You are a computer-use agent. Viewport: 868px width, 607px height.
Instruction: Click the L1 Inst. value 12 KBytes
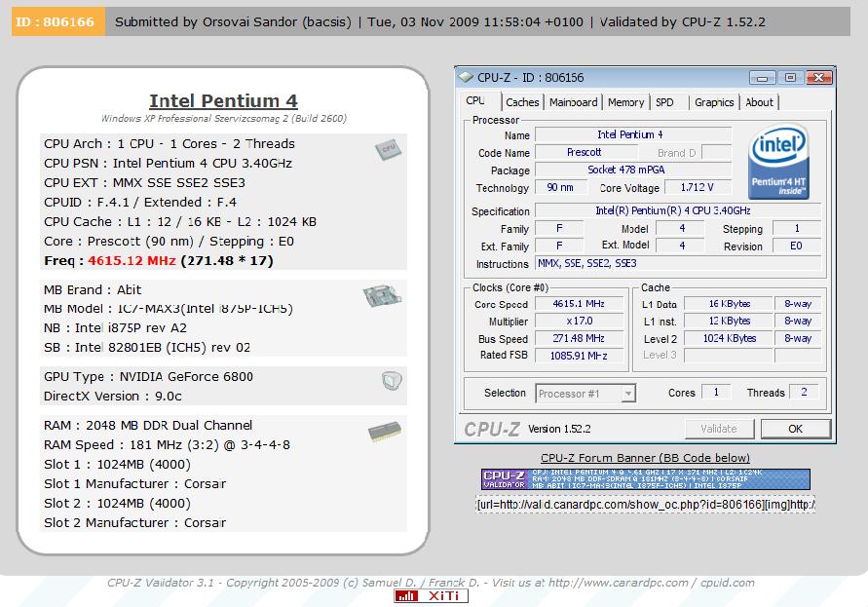click(729, 322)
